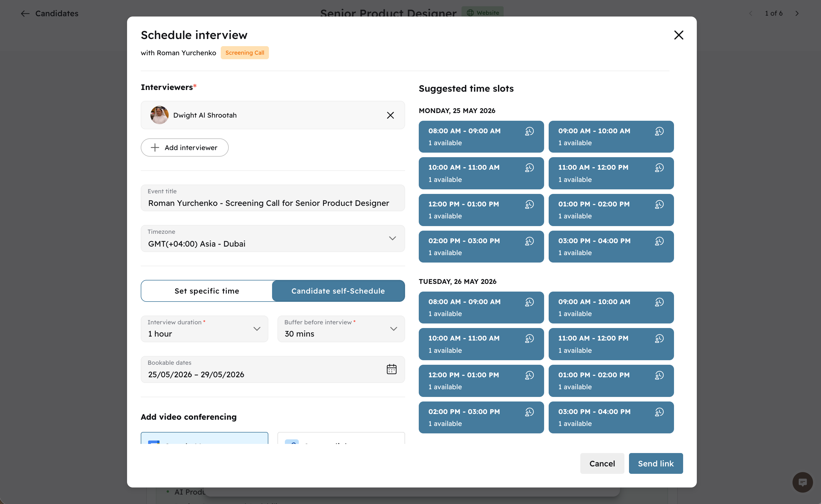Click availability icon on Monday 02:00 PM slot
Viewport: 821px width, 504px height.
point(529,241)
